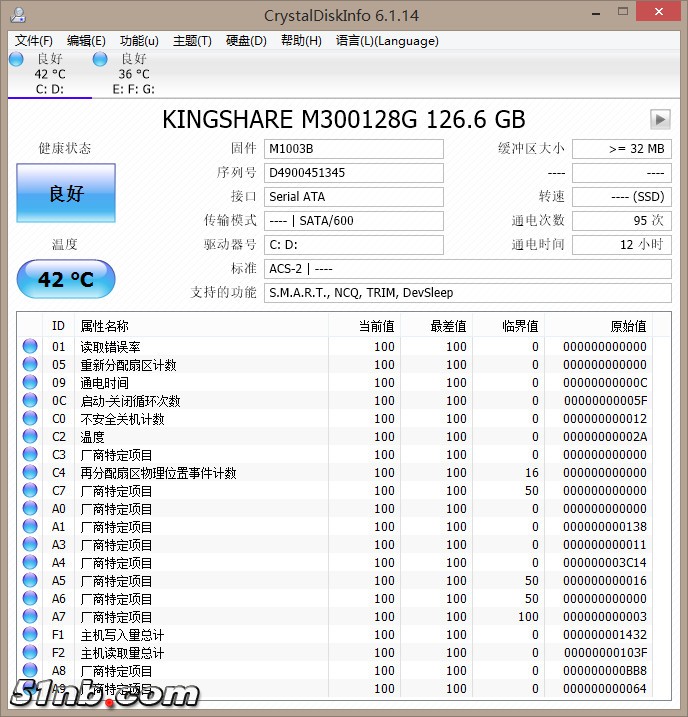
Task: Select the E: F: G: disk tab
Action: coord(133,74)
